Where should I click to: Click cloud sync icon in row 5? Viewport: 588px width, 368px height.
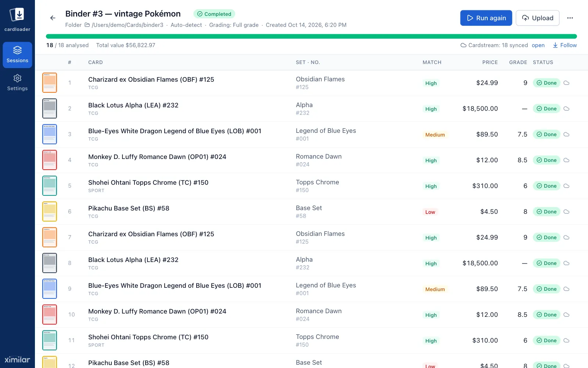(x=566, y=186)
